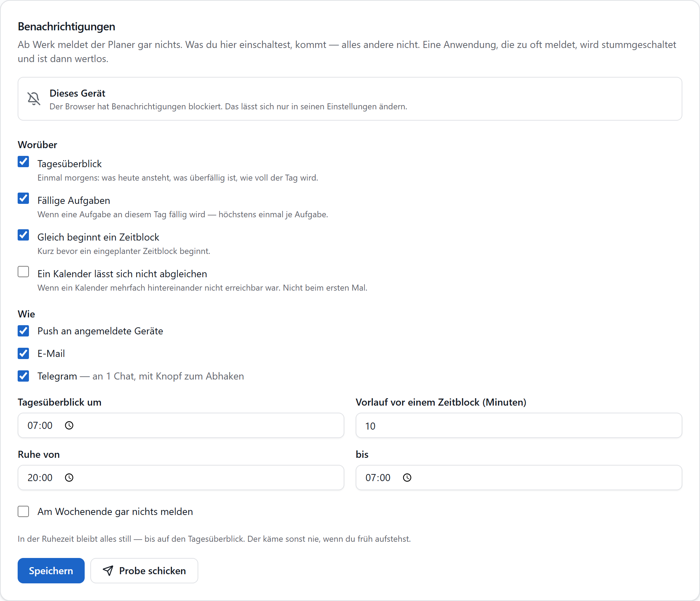The height and width of the screenshot is (601, 700).
Task: Enable Ein Kalender lässt sich nicht abgleichen
Action: click(x=23, y=272)
